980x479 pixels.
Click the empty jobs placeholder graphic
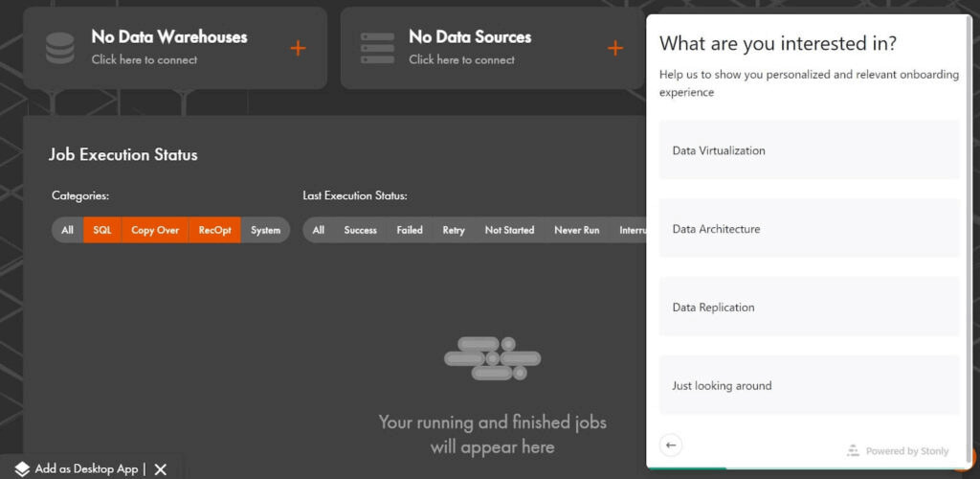(x=493, y=358)
